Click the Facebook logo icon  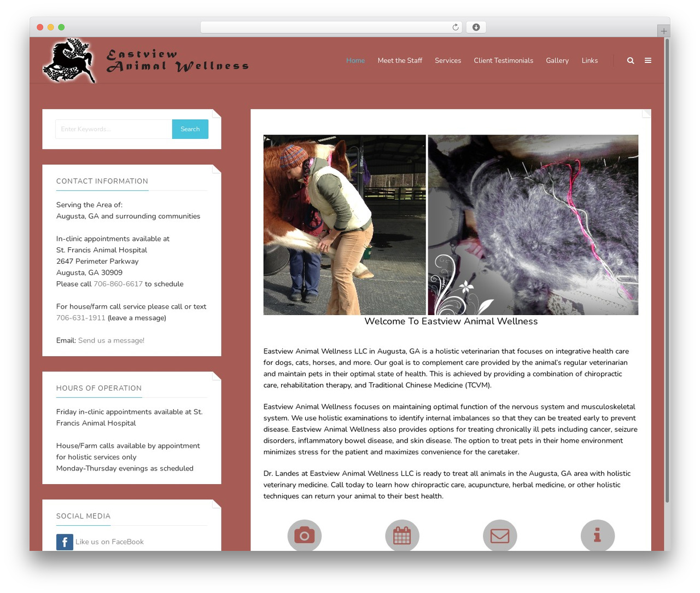click(x=65, y=542)
